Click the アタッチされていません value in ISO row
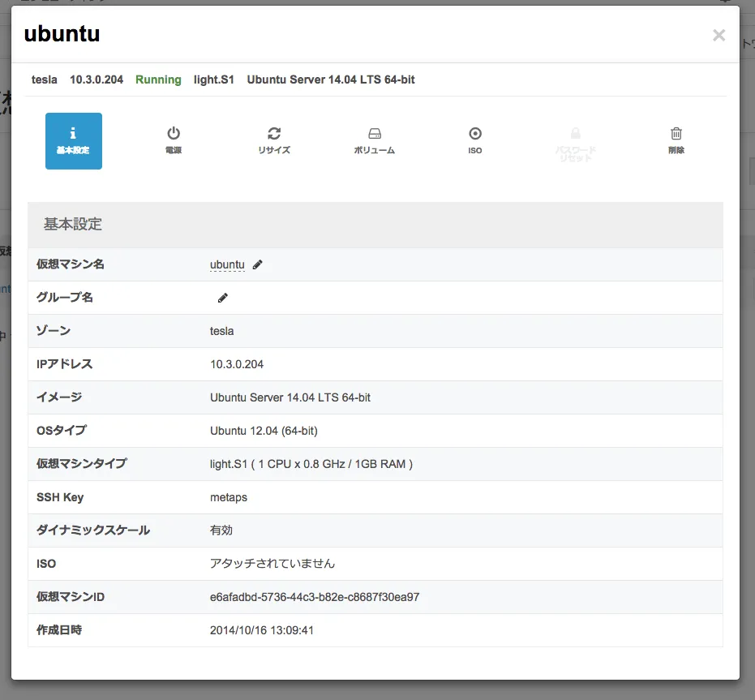This screenshot has width=755, height=700. [x=272, y=563]
